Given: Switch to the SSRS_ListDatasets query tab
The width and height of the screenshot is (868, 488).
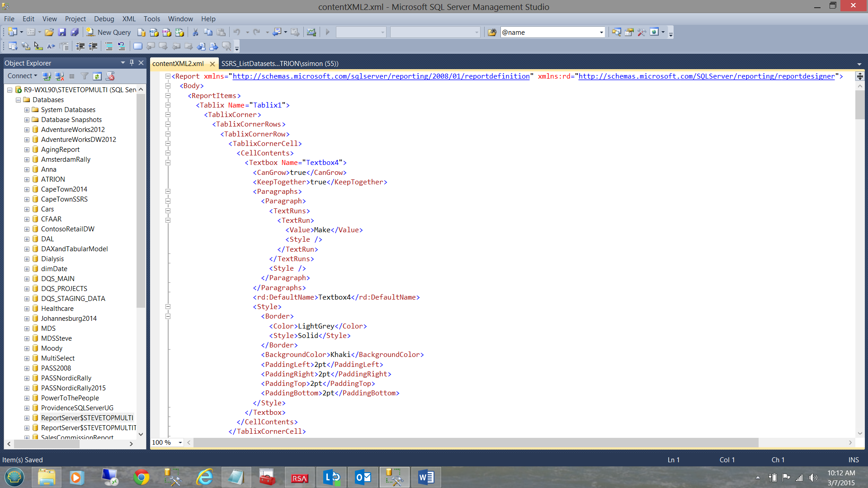Looking at the screenshot, I should (x=279, y=63).
